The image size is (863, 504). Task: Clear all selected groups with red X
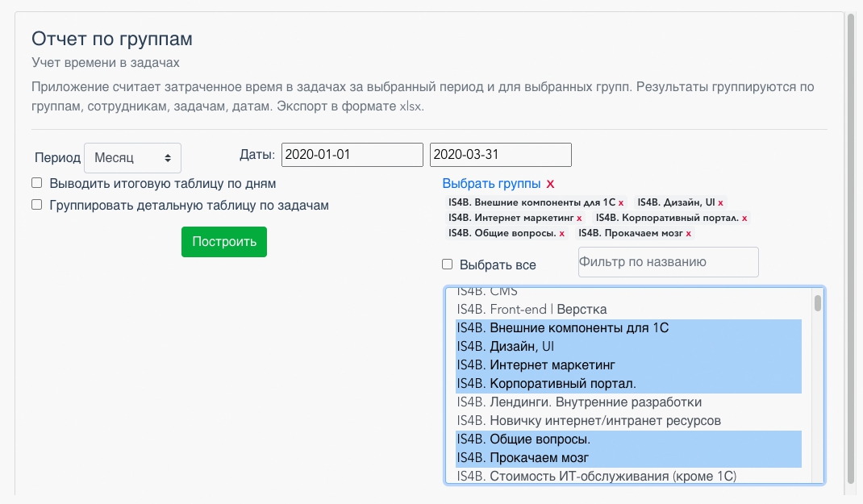coord(550,184)
